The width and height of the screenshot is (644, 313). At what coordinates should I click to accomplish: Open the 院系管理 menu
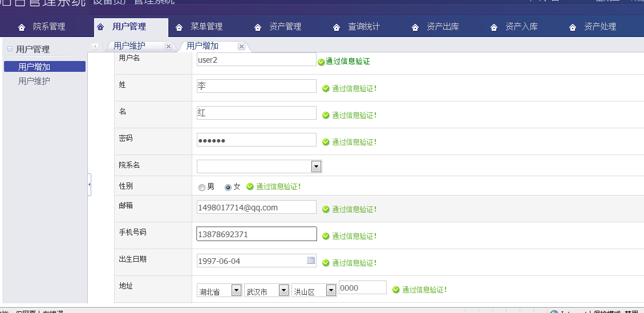point(49,27)
